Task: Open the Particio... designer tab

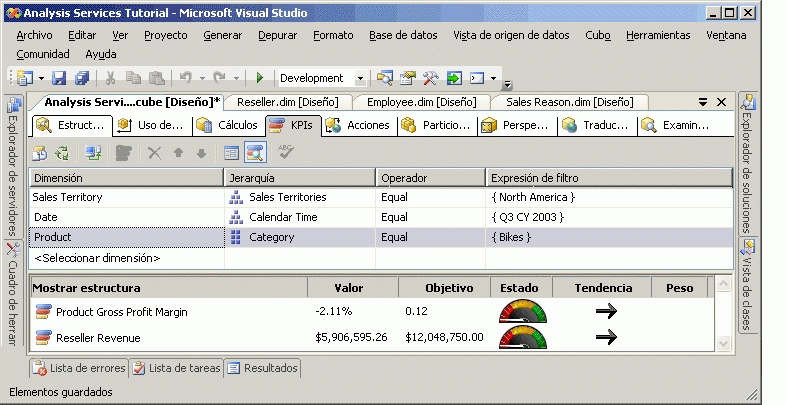Action: click(437, 125)
